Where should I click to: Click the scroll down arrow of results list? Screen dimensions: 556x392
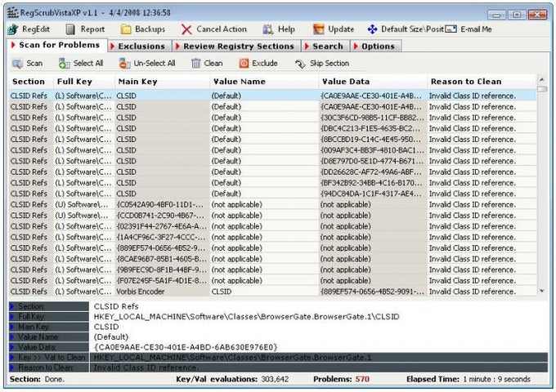(542, 291)
